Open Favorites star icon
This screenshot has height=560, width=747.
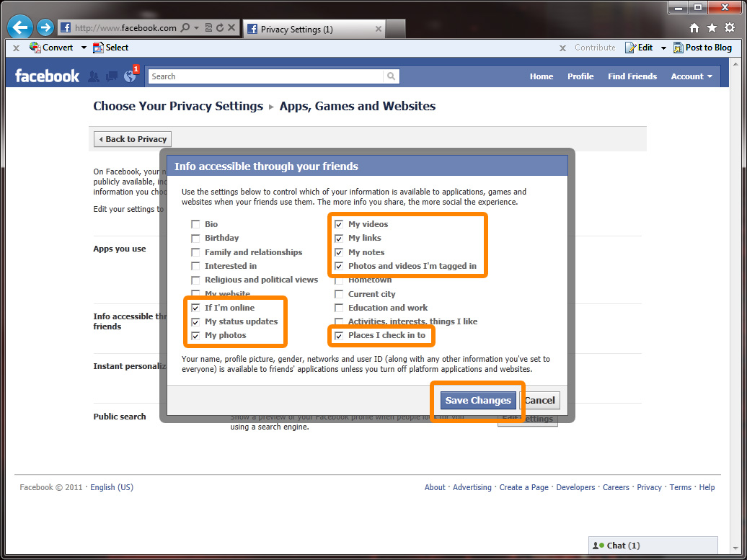point(712,28)
